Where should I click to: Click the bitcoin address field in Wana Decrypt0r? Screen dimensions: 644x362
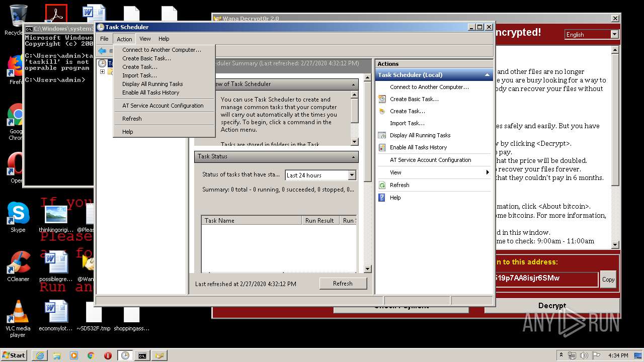[546, 279]
